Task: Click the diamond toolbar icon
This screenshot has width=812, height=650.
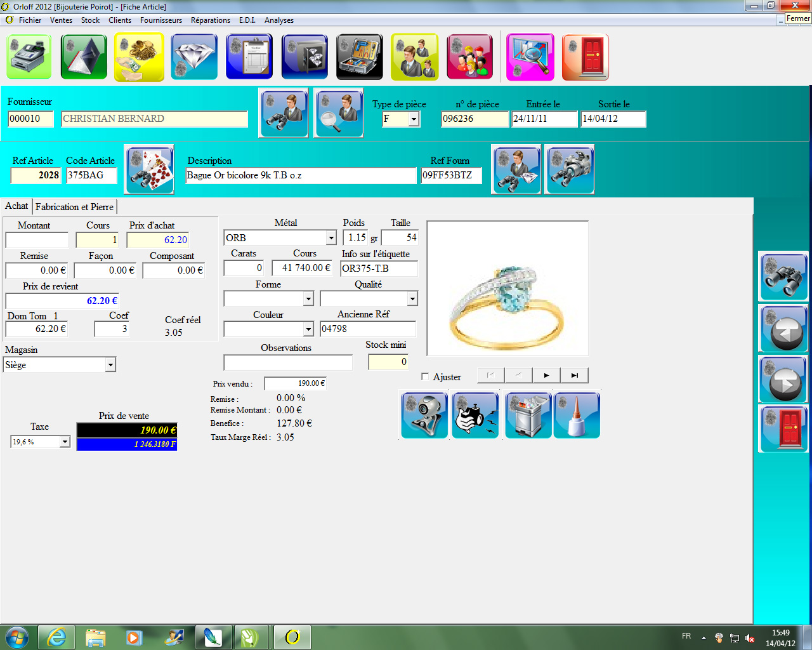Action: click(x=194, y=57)
